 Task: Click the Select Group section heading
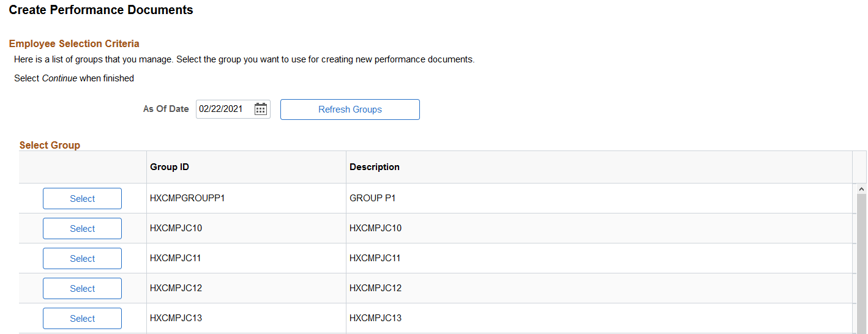coord(50,145)
